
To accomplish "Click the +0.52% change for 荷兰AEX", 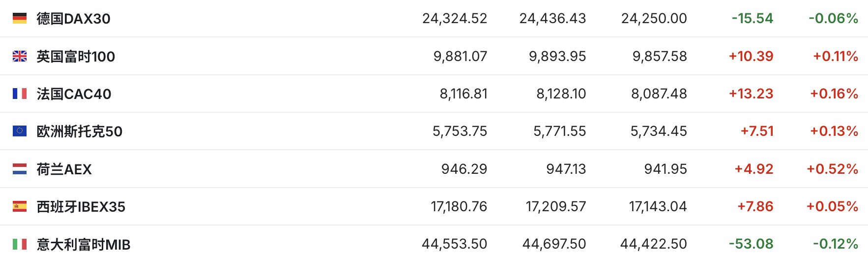I will tap(833, 169).
